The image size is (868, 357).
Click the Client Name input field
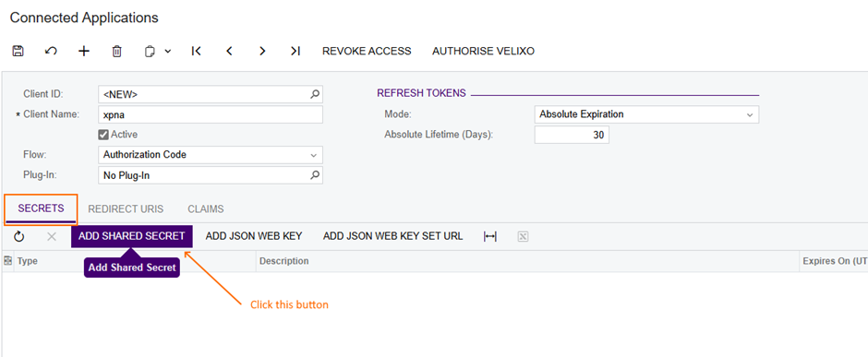point(211,114)
